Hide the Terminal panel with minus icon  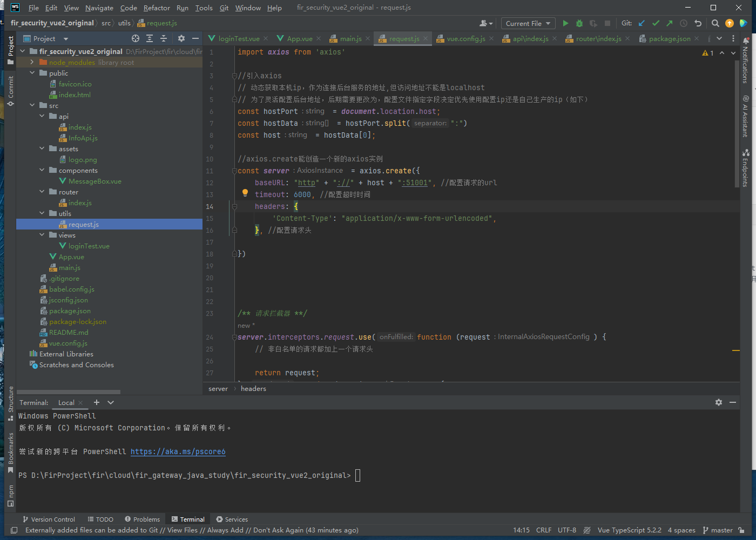(x=733, y=402)
